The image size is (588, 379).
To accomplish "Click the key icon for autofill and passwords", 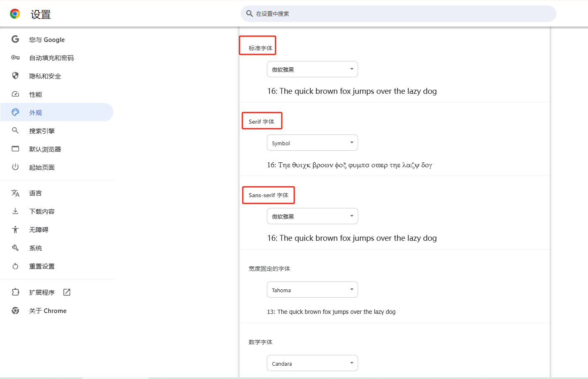I will (x=15, y=57).
